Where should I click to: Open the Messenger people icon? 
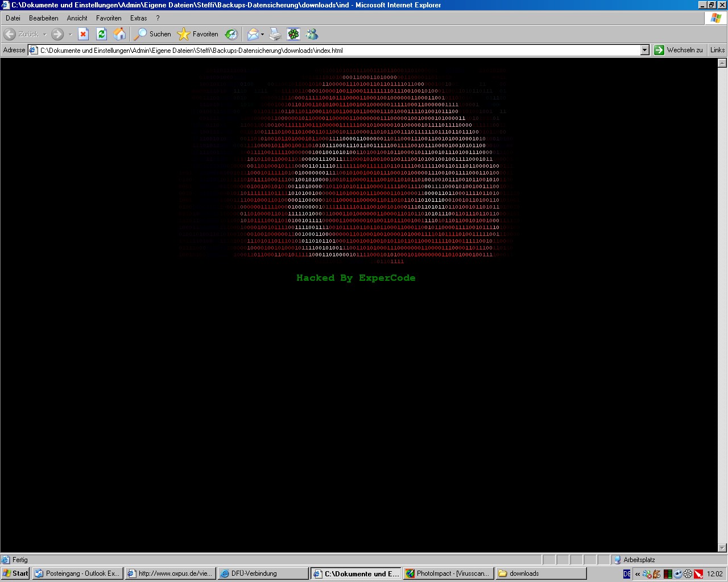312,34
